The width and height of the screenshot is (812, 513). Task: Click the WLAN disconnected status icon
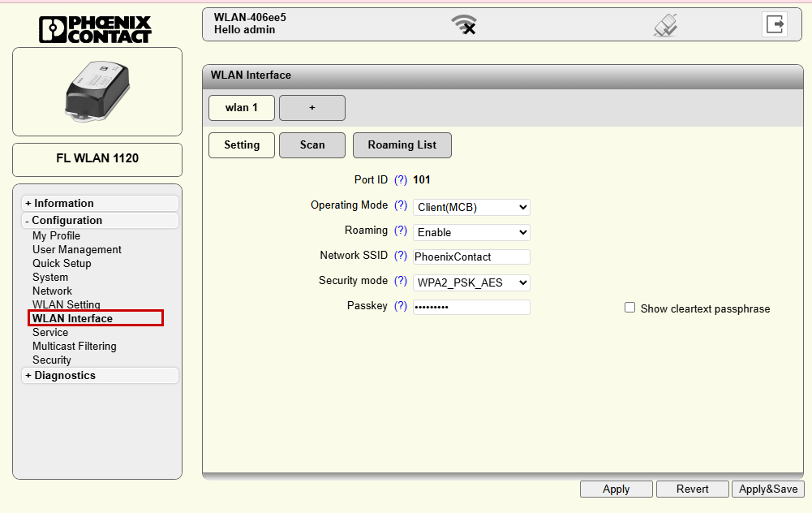pos(464,25)
